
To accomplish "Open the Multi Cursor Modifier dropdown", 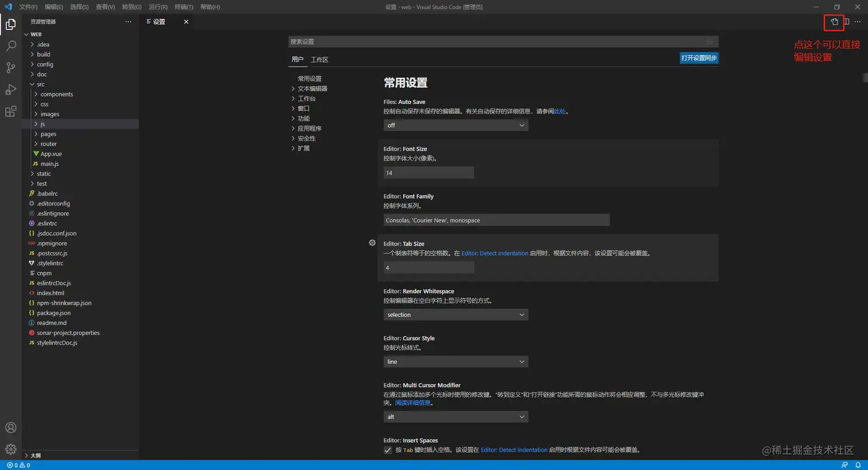I will (456, 417).
